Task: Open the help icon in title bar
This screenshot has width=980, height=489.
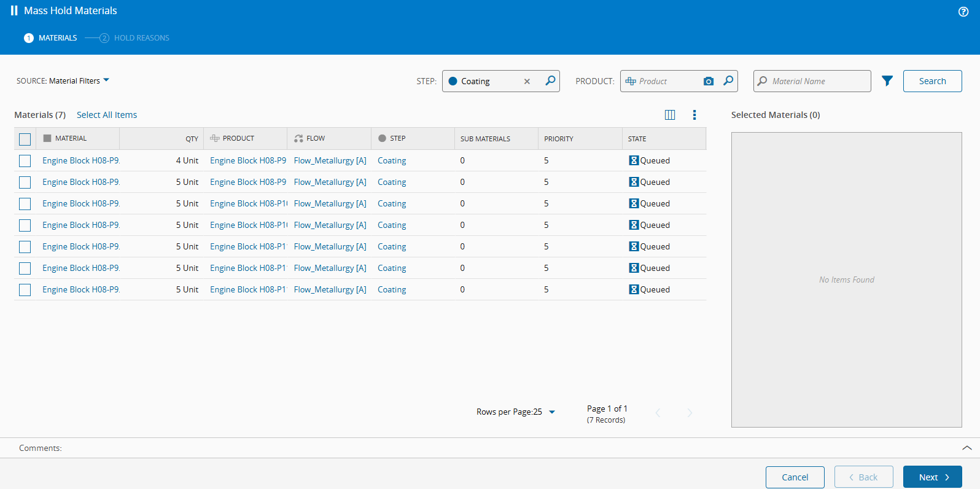Action: [963, 12]
